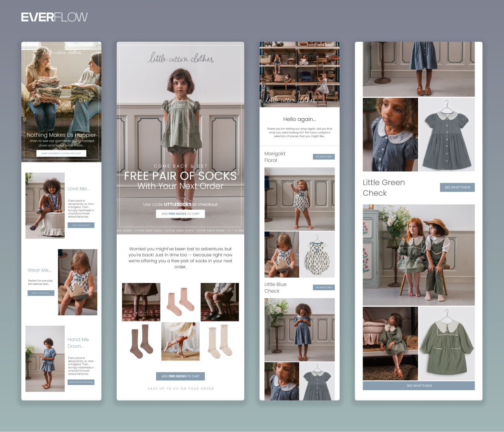The image size is (504, 432).
Task: Click the 'Love Me...' heading text
Action: pos(78,189)
